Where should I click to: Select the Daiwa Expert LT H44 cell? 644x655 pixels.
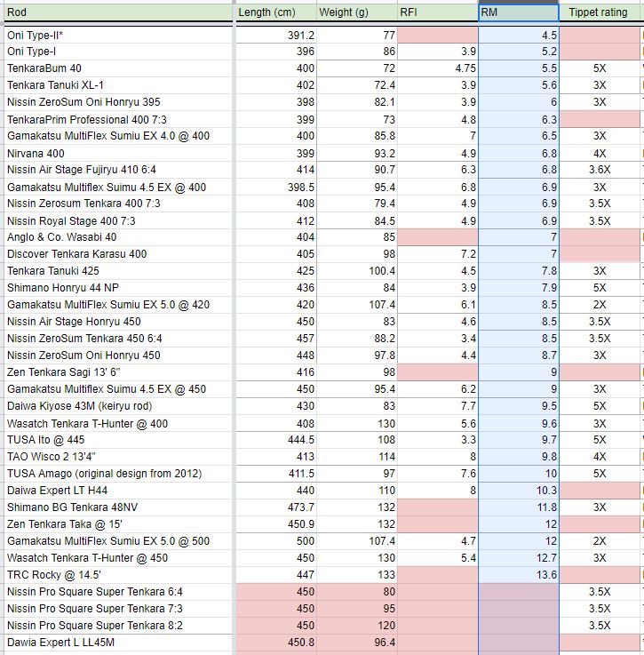(x=118, y=491)
